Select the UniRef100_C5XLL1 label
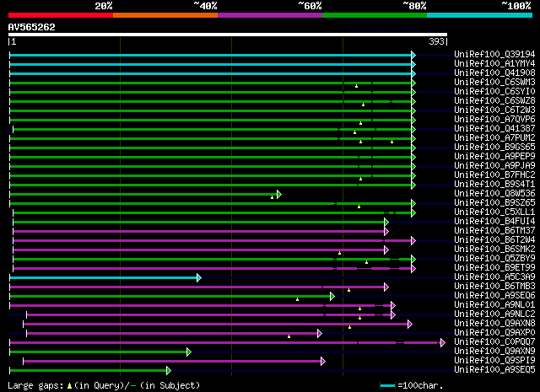 494,212
